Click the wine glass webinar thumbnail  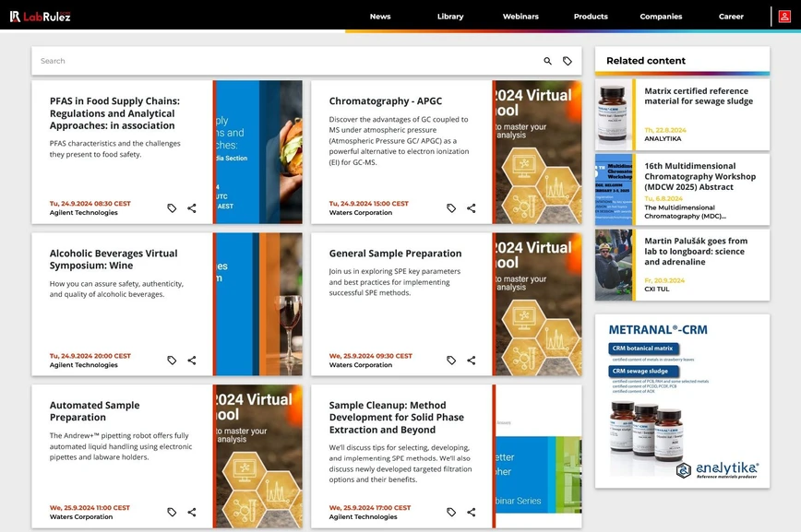[x=258, y=304]
